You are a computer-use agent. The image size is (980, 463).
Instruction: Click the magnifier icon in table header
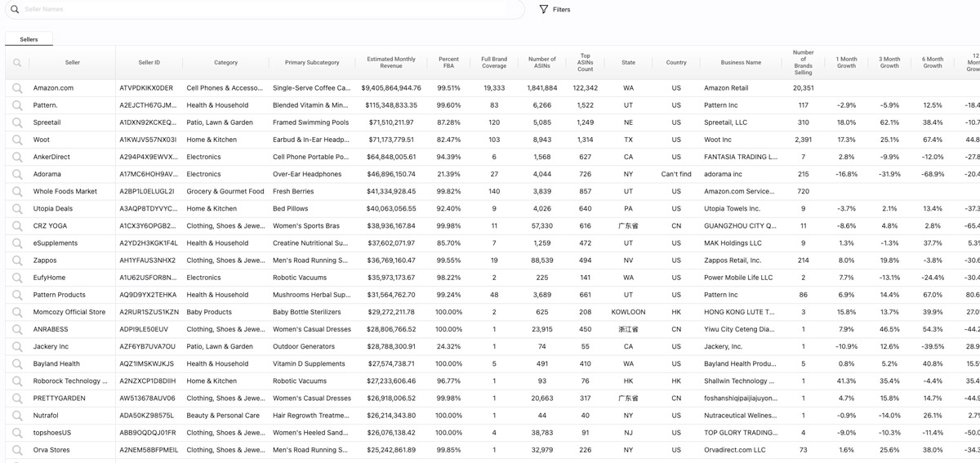click(x=17, y=63)
